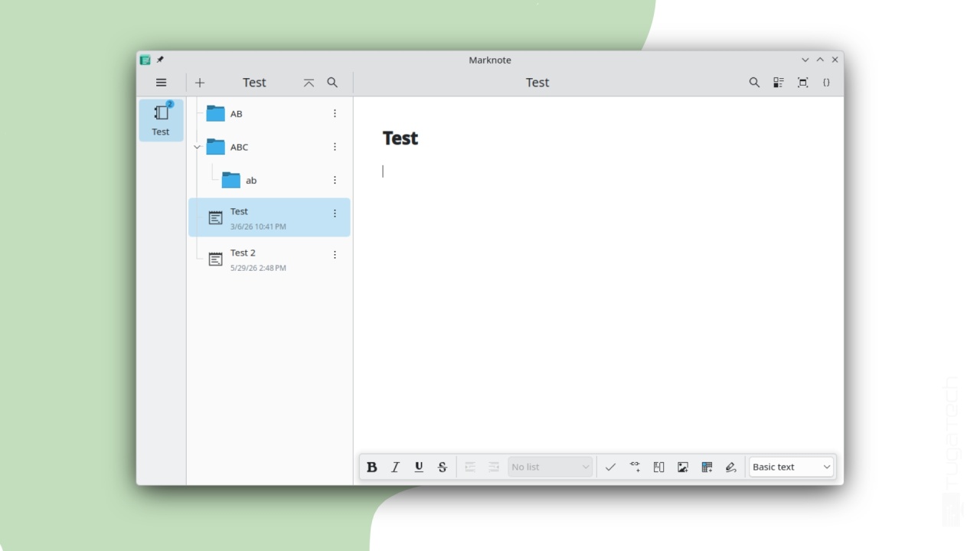Click the Test sidebar header title
The width and height of the screenshot is (980, 551).
(254, 83)
